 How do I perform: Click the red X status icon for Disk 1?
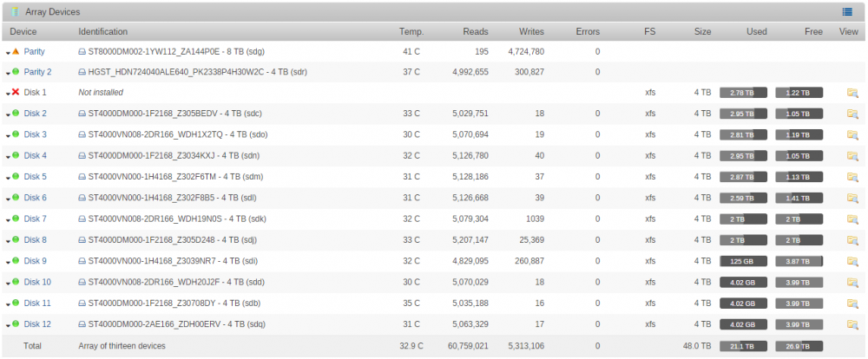pos(16,93)
